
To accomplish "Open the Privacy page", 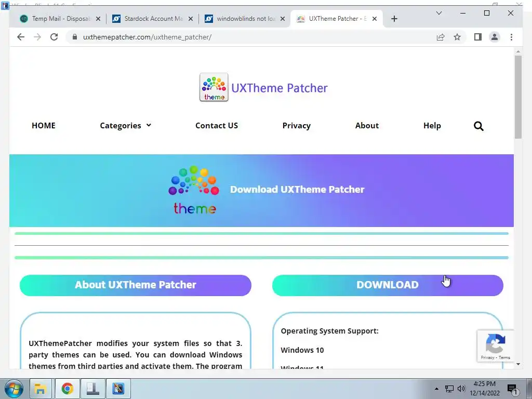I will (x=297, y=126).
